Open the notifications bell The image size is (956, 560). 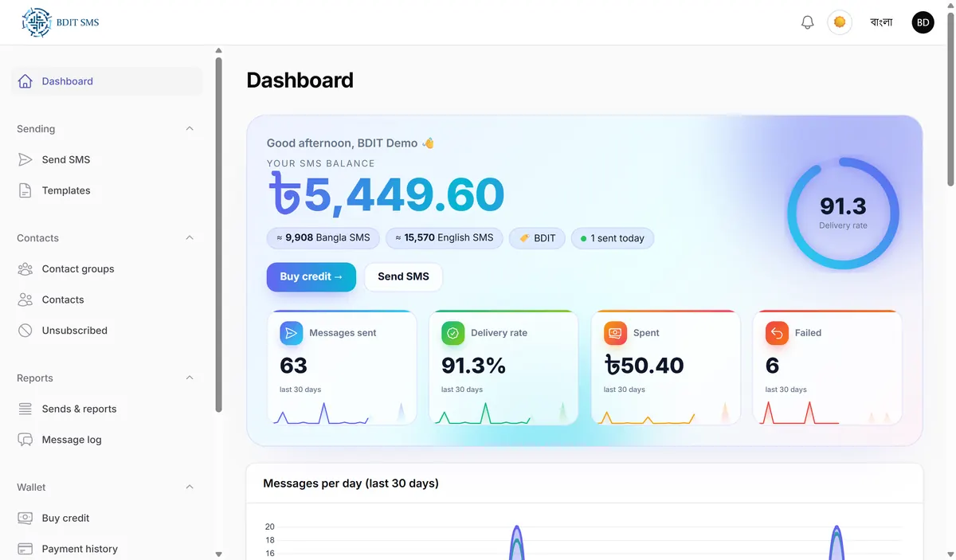coord(807,22)
